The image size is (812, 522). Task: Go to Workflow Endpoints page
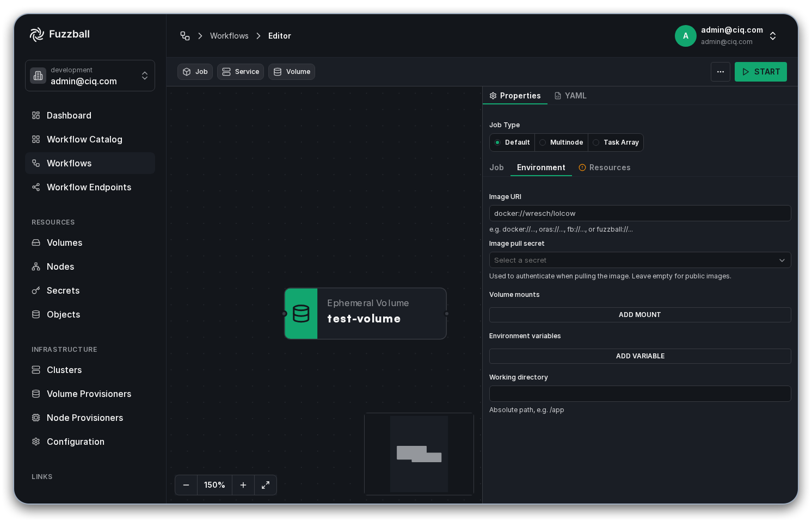(x=90, y=187)
